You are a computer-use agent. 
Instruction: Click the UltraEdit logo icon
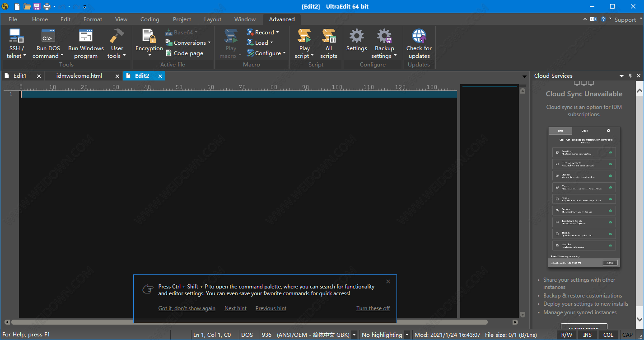5,6
